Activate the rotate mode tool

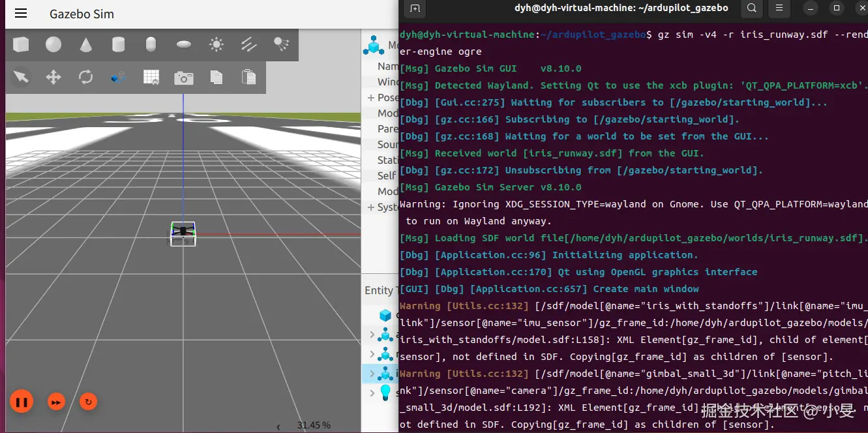tap(86, 78)
